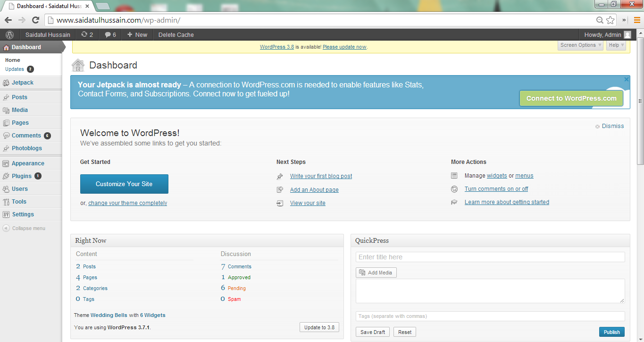Click the Admin avatar in admin bar
644x342 pixels.
pyautogui.click(x=627, y=34)
